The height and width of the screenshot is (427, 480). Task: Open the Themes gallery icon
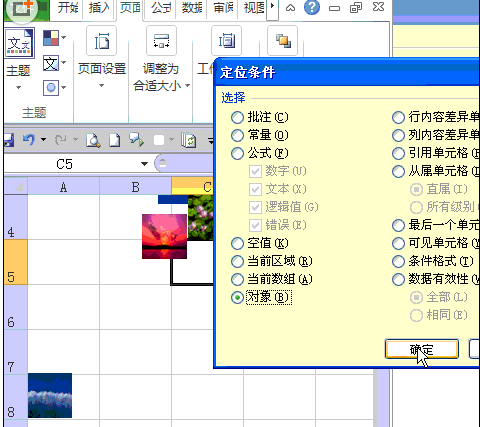click(19, 43)
